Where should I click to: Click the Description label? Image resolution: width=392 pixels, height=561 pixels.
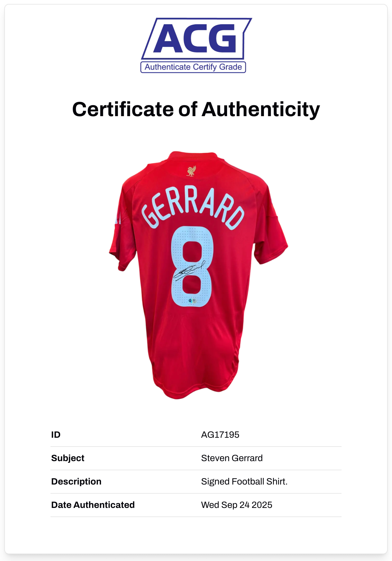point(76,481)
